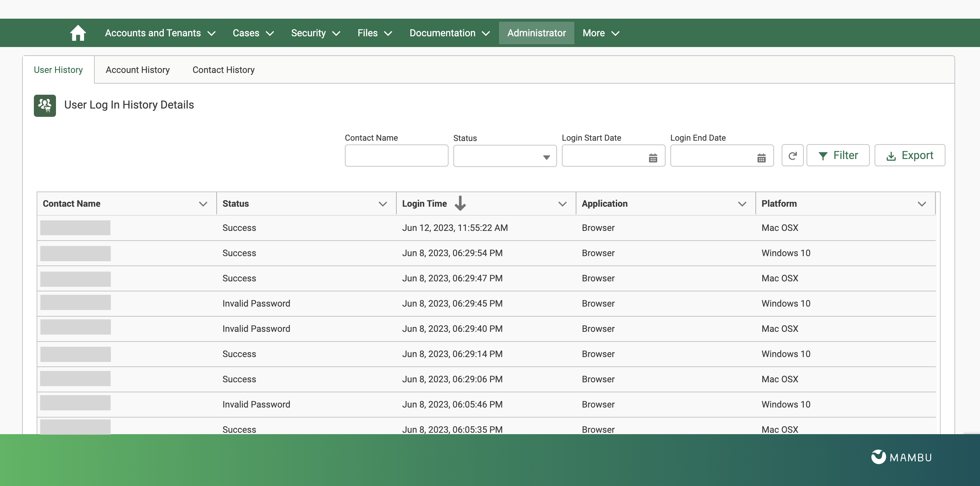Click the Export button
Screen dimensions: 980x486
910,155
